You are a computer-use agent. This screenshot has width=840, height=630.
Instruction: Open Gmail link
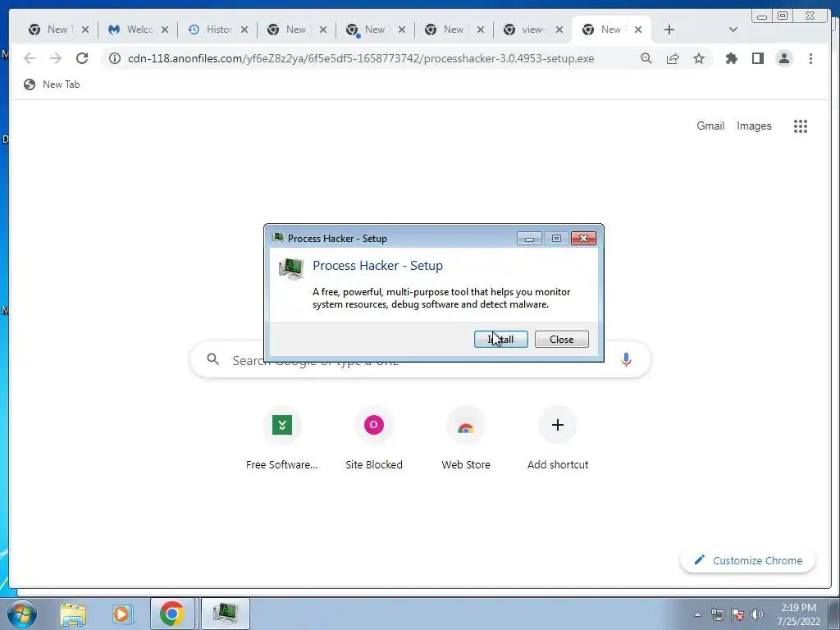coord(710,126)
